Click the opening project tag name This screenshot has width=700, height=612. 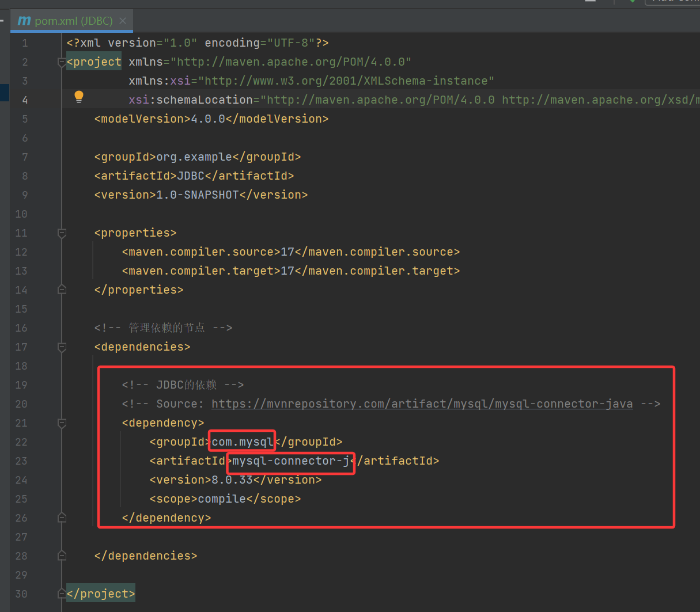click(x=94, y=62)
